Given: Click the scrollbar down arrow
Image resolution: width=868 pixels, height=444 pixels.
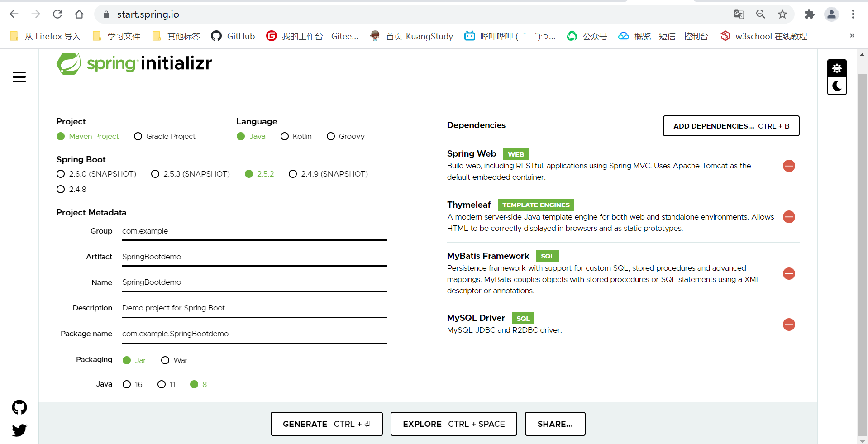Looking at the screenshot, I should coord(862,440).
